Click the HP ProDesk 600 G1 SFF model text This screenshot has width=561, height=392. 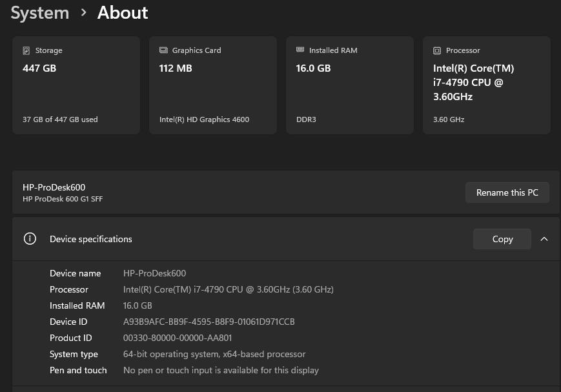[63, 199]
